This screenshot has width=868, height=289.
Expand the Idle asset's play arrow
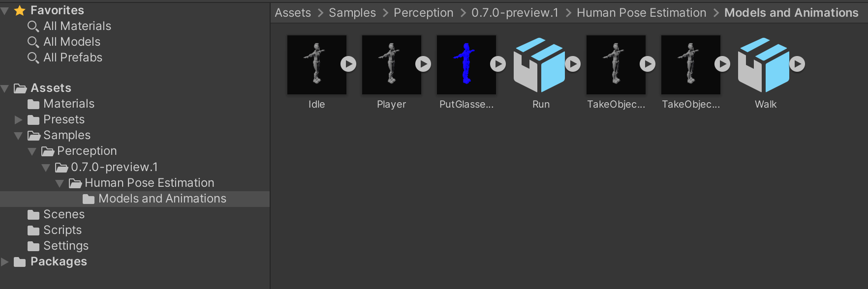coord(348,64)
